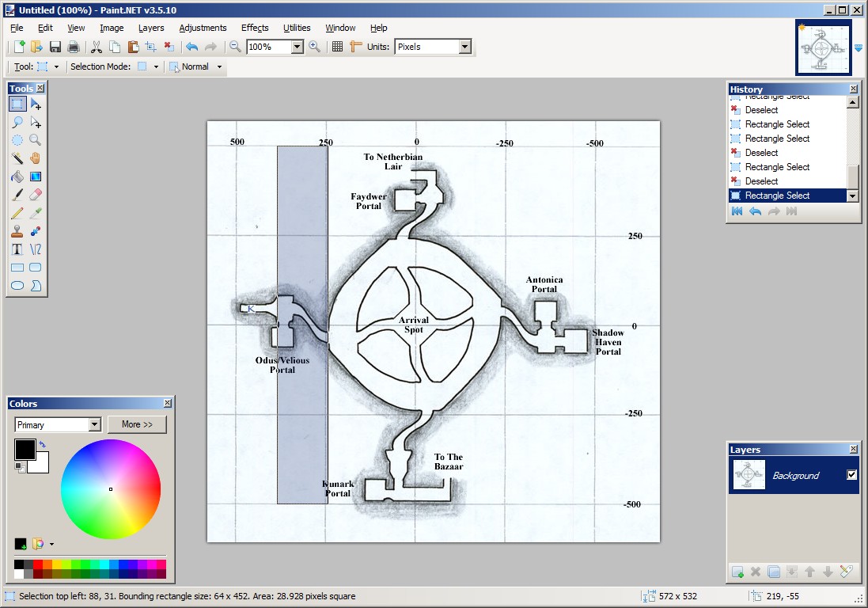Select the Move Selected Pixels tool
Viewport: 868px width, 608px height.
point(36,104)
